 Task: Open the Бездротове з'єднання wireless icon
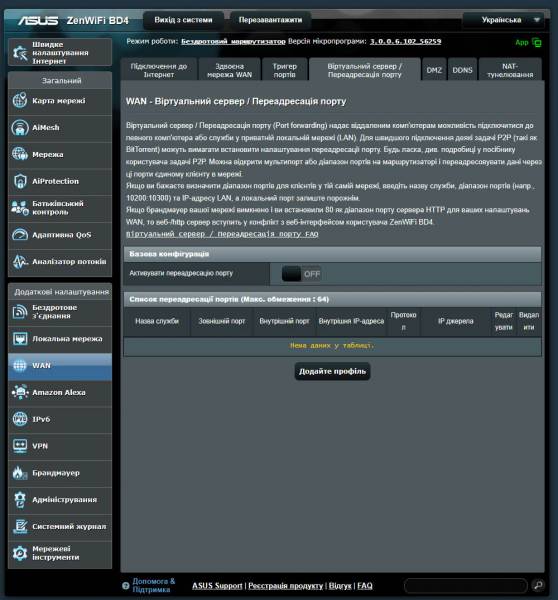click(x=20, y=311)
